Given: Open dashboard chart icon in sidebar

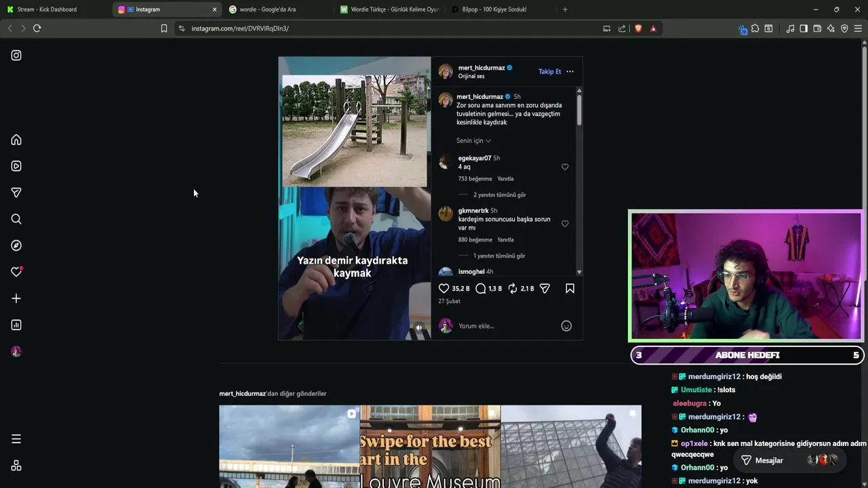Looking at the screenshot, I should [x=16, y=325].
